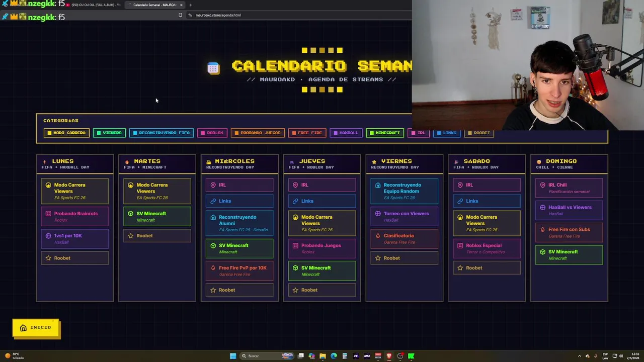Click the house icon on Reconstruyendo Alumni

pyautogui.click(x=213, y=217)
